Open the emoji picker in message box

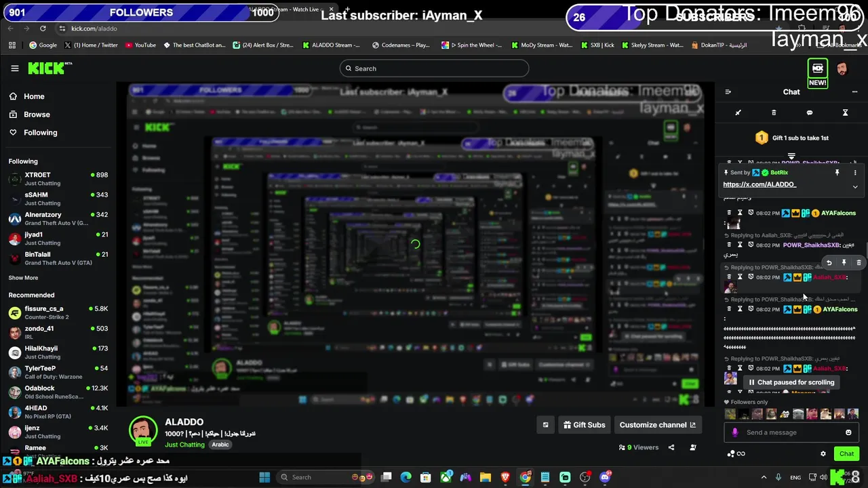[x=848, y=432]
